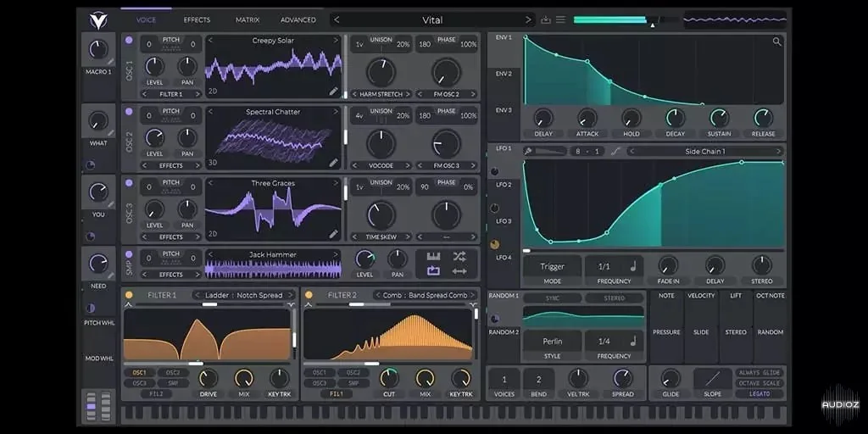The image size is (868, 434).
Task: Edit the Spectral Chatter wavetable with pencil icon
Action: click(x=333, y=163)
